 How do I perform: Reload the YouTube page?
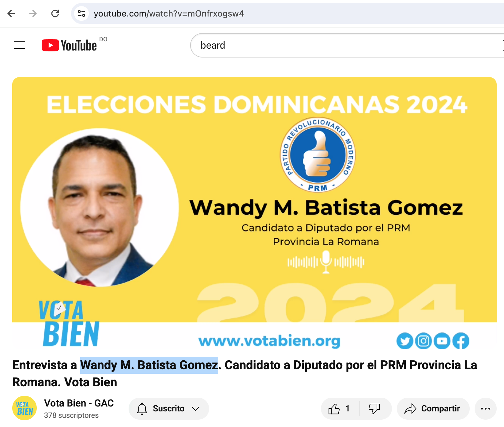[55, 13]
